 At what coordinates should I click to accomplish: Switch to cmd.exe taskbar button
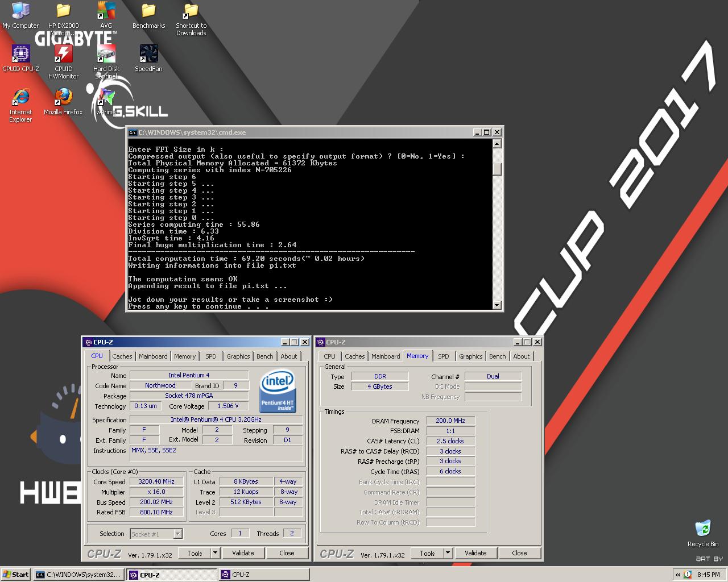coord(78,575)
